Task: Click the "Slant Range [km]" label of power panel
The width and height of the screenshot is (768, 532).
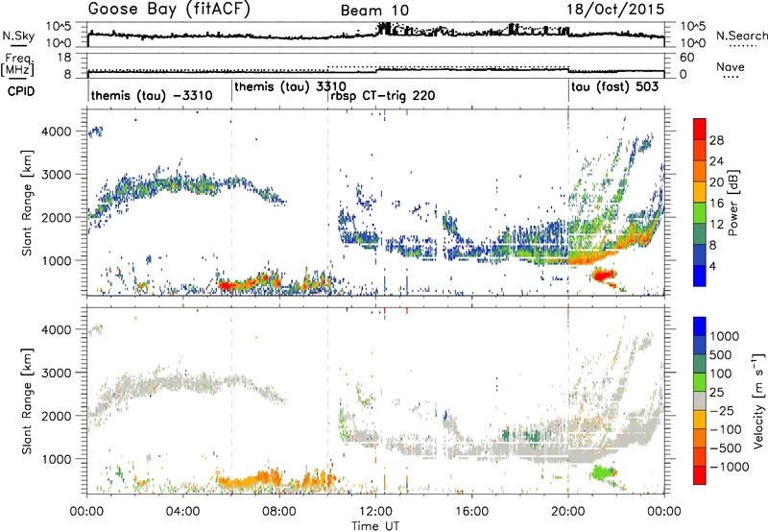Action: [27, 203]
